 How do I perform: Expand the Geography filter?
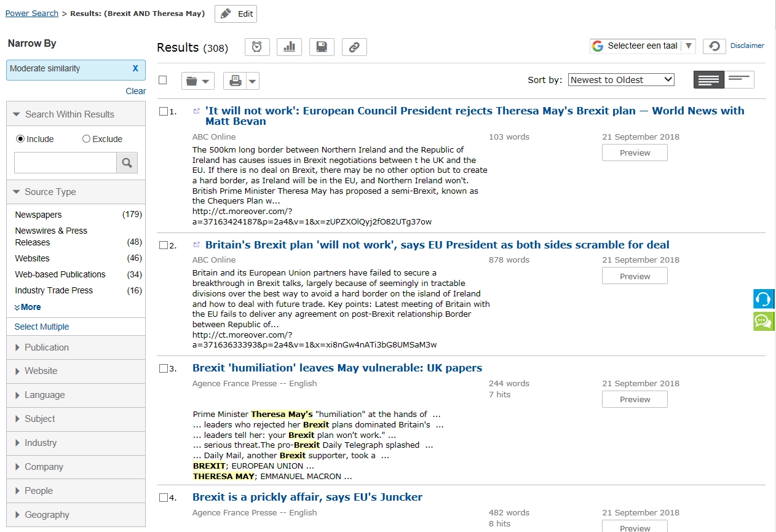pos(76,515)
